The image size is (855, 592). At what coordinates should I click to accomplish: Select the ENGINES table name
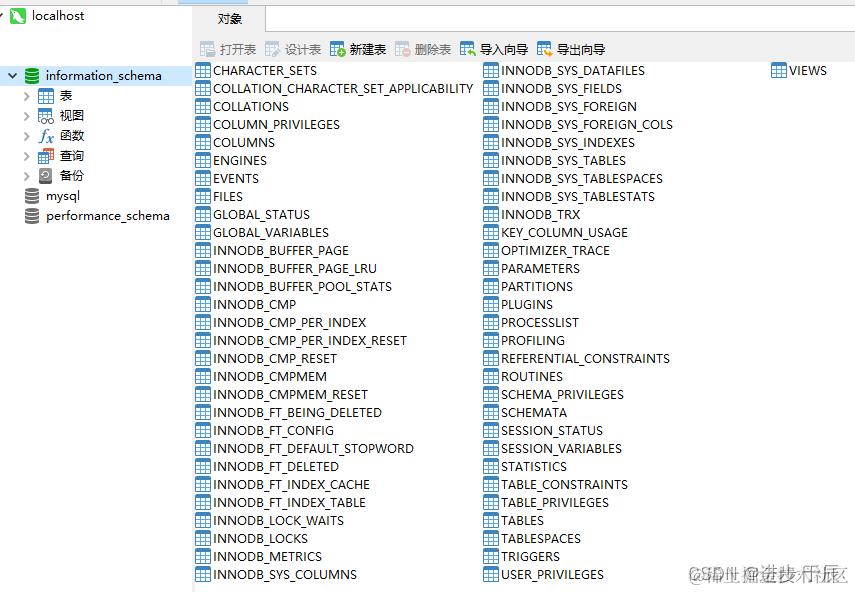click(240, 160)
